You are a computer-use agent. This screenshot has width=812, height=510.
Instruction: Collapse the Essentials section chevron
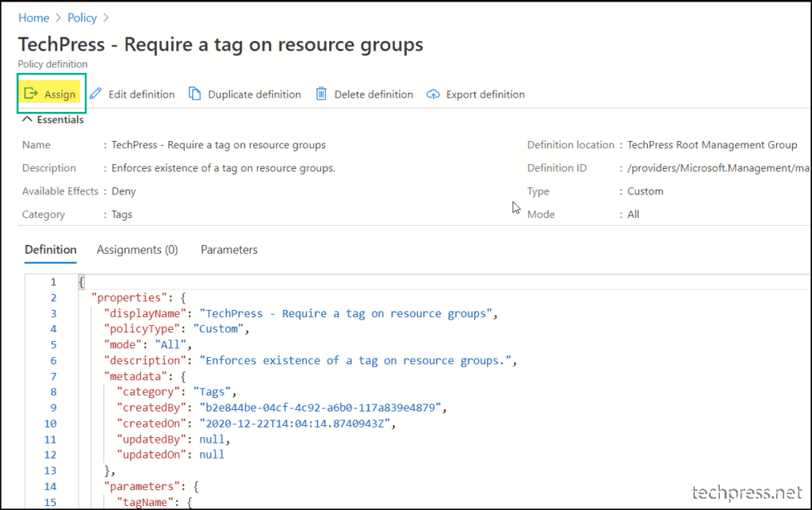click(27, 119)
